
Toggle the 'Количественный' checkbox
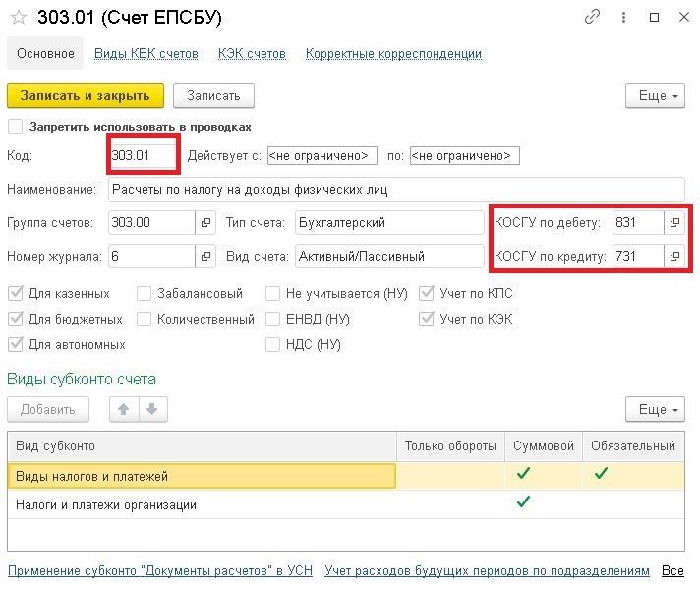click(145, 319)
